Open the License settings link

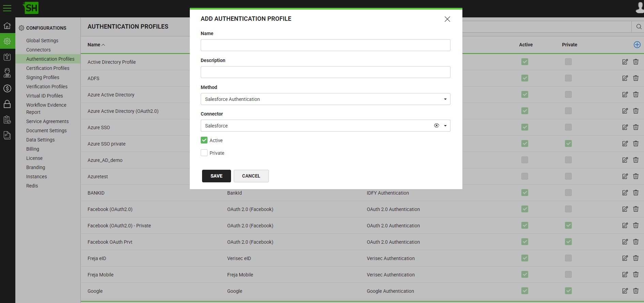pos(34,158)
